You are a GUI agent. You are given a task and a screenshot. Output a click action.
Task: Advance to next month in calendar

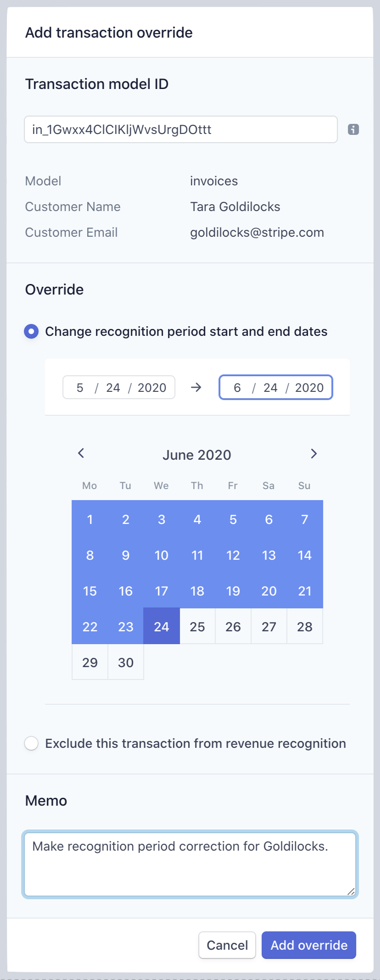click(313, 454)
